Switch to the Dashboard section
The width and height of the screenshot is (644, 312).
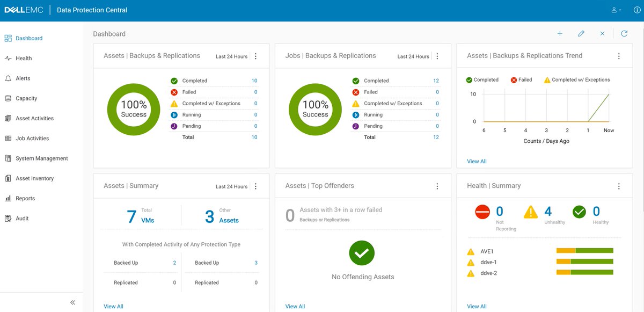(x=27, y=38)
